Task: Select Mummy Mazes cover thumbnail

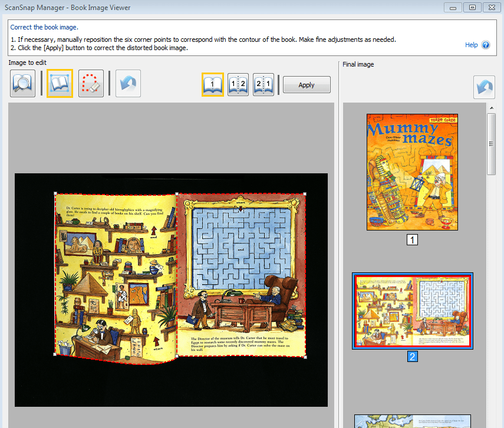Action: tap(413, 172)
